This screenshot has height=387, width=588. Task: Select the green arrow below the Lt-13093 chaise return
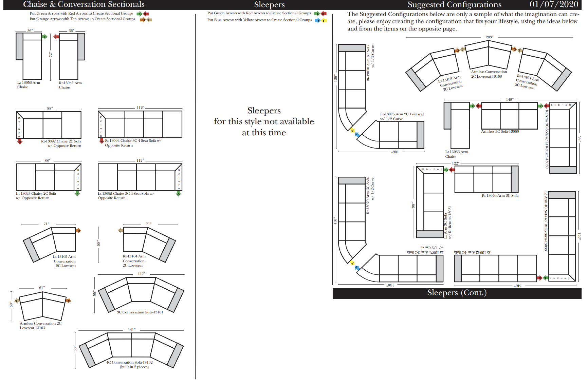tap(77, 193)
